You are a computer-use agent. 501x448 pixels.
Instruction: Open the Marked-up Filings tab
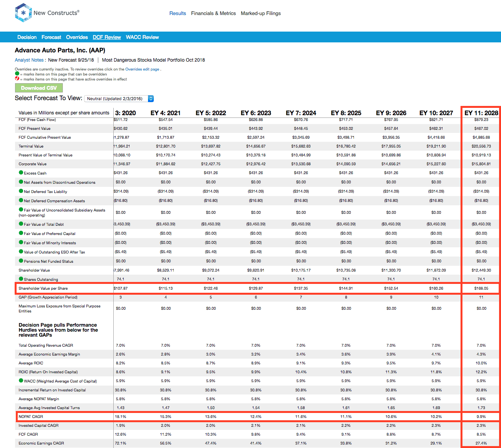[x=261, y=13]
